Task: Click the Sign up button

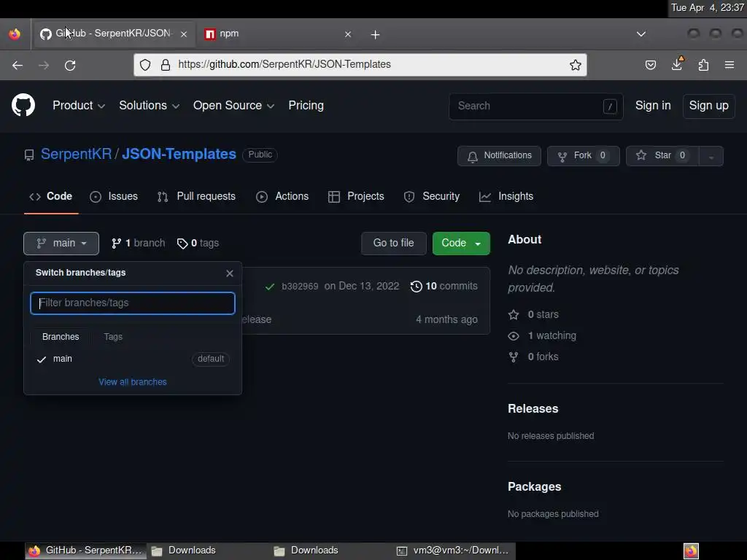Action: coord(708,106)
